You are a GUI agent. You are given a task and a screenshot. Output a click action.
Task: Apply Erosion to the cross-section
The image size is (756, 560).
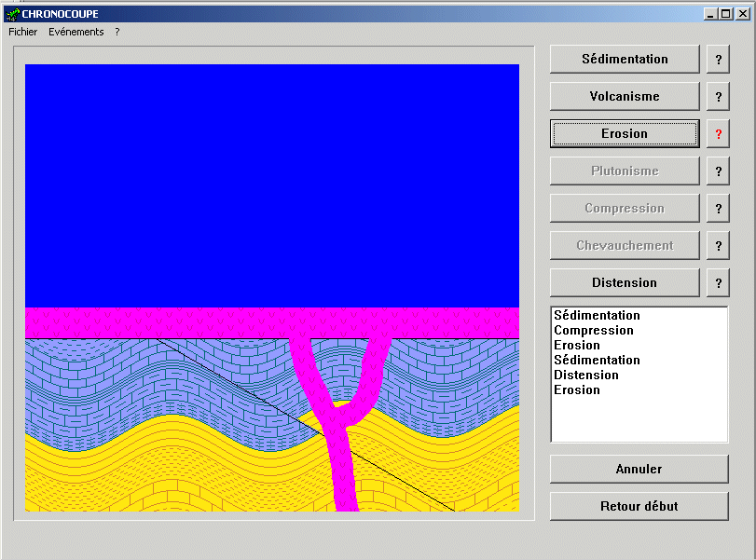click(625, 134)
